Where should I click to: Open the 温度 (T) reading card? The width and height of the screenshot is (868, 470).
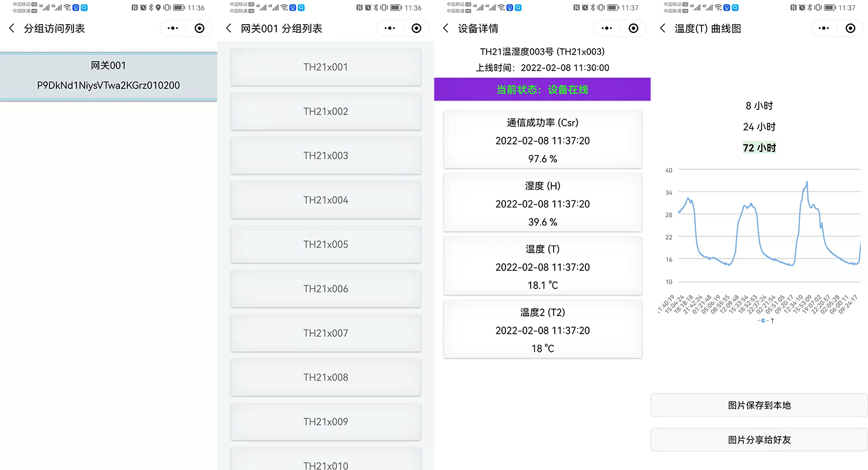tap(542, 266)
